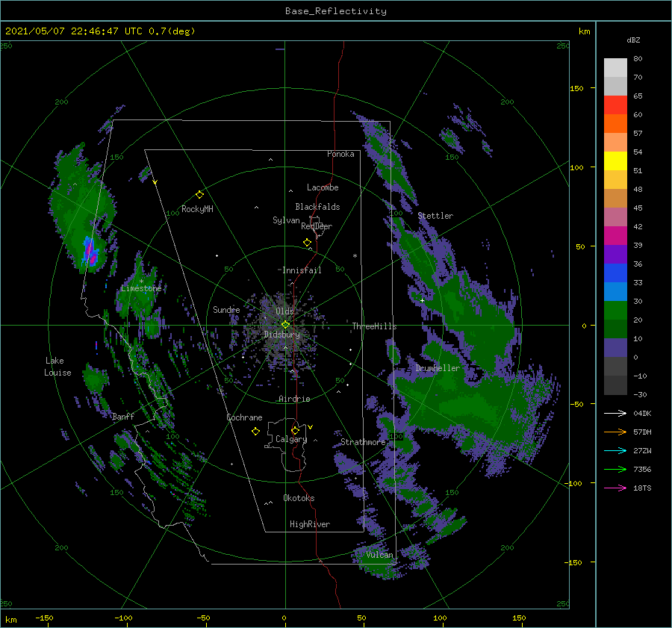Image resolution: width=672 pixels, height=628 pixels.
Task: Click the Cochrane city label
Action: pyautogui.click(x=244, y=417)
